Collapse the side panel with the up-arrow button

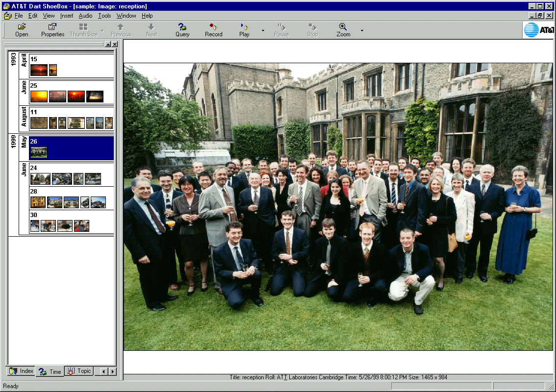point(108,44)
